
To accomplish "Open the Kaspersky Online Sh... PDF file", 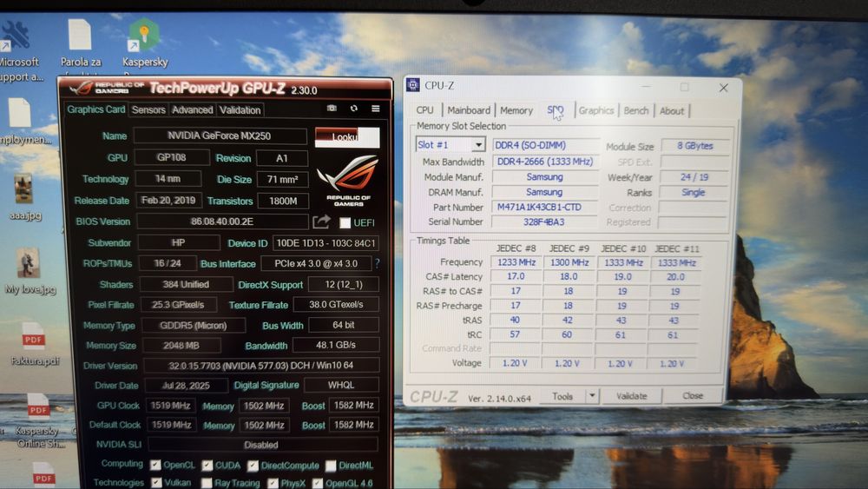I will (37, 420).
